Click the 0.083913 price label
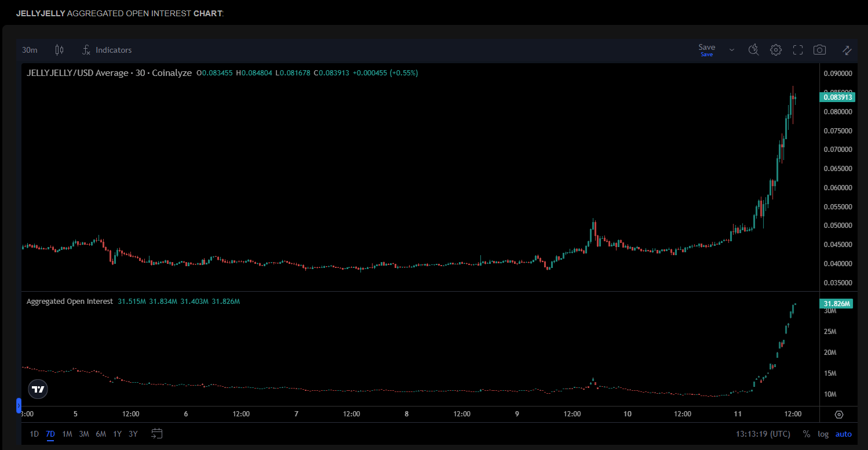 (x=837, y=97)
